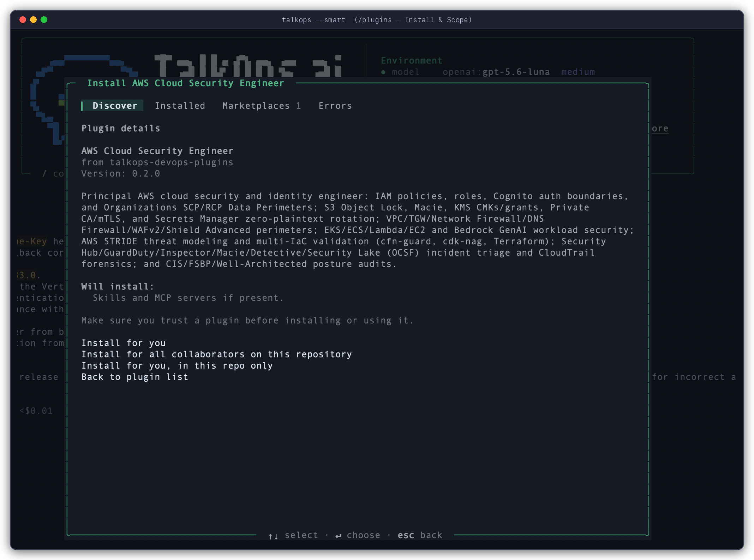Image resolution: width=754 pixels, height=560 pixels.
Task: Click the 'release' text behind the dialog
Action: point(39,377)
